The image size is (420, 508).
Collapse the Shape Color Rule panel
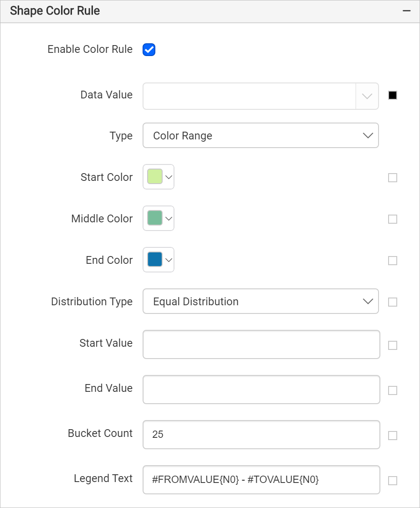click(x=406, y=11)
